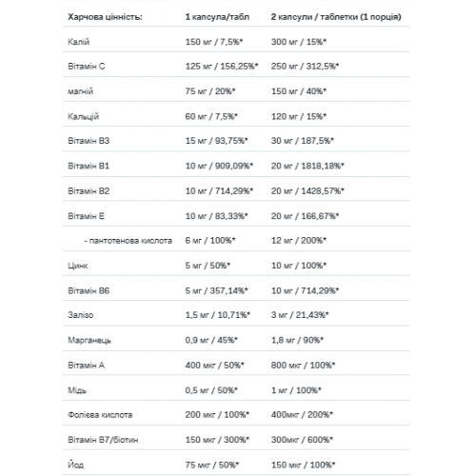Click the 'Харчова цінність:' header cell
476x476 pixels.
(105, 17)
